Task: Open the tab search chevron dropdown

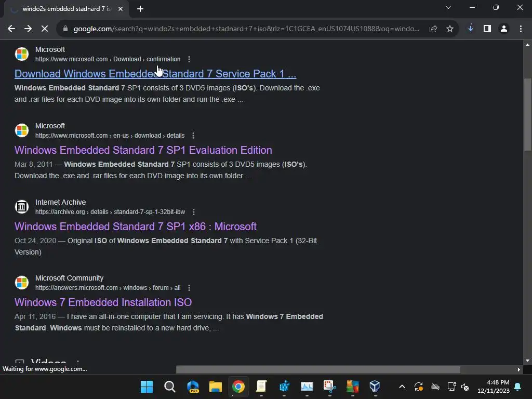Action: pyautogui.click(x=448, y=7)
